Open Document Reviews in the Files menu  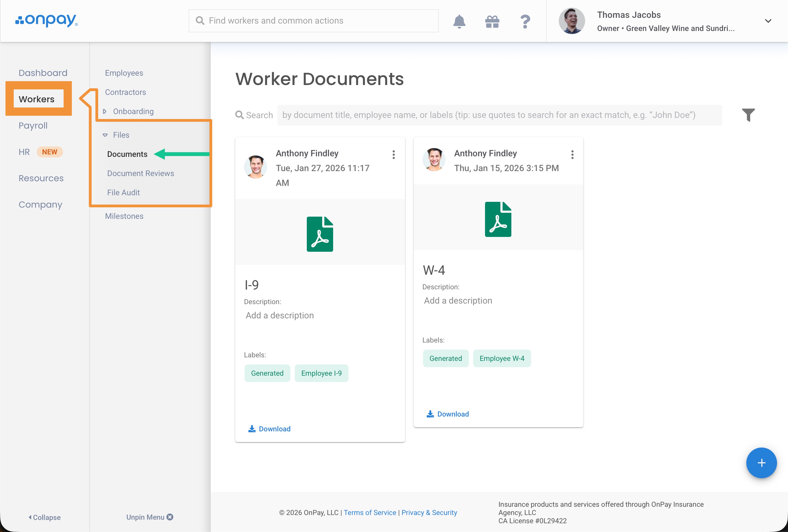[x=140, y=173]
